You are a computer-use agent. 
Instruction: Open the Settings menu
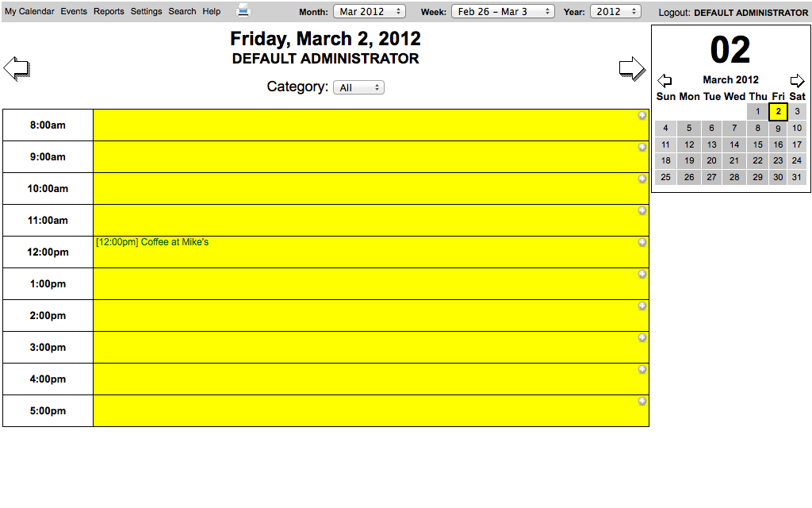[146, 12]
